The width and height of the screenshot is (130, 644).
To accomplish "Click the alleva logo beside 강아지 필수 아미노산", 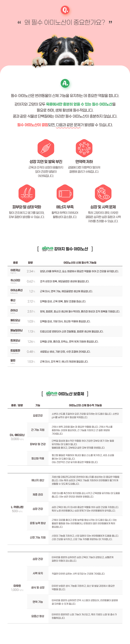I will [x=47, y=248].
